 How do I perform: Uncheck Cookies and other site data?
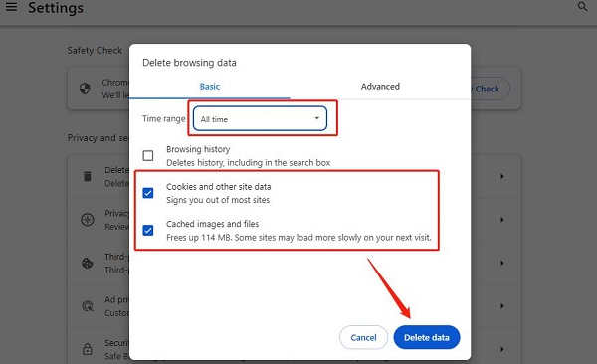click(x=148, y=193)
